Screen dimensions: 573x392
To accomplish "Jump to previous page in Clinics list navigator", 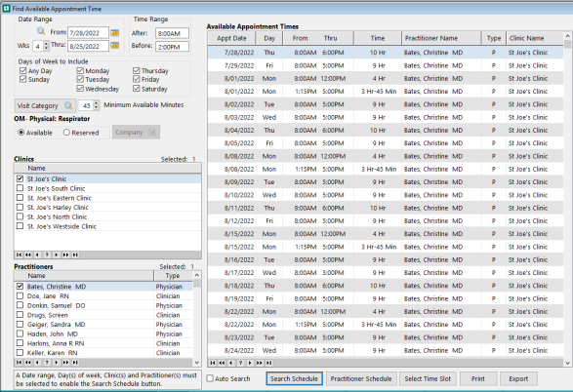I will pos(28,255).
